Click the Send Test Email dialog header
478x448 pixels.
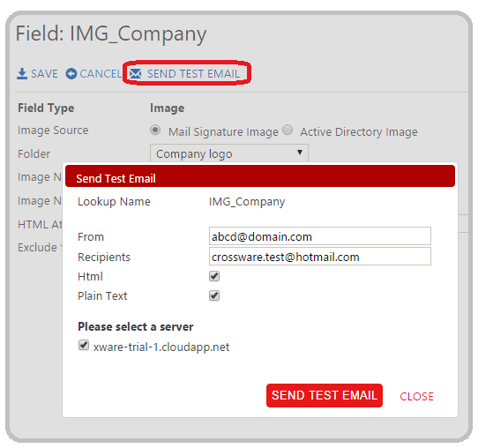pyautogui.click(x=260, y=176)
